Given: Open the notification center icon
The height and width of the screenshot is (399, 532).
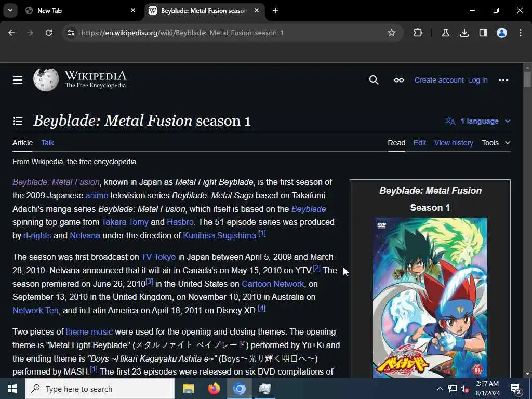Looking at the screenshot, I should 516,389.
